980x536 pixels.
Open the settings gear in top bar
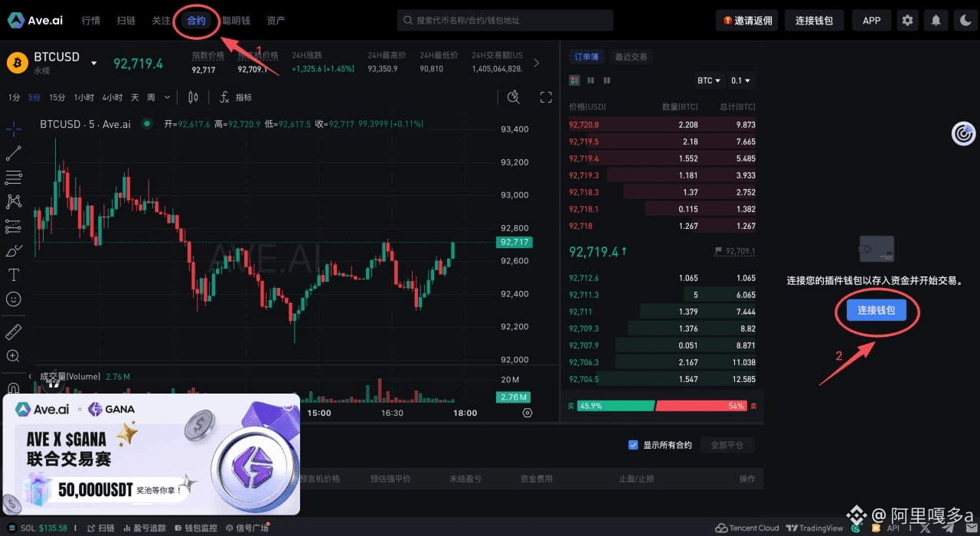(x=907, y=21)
